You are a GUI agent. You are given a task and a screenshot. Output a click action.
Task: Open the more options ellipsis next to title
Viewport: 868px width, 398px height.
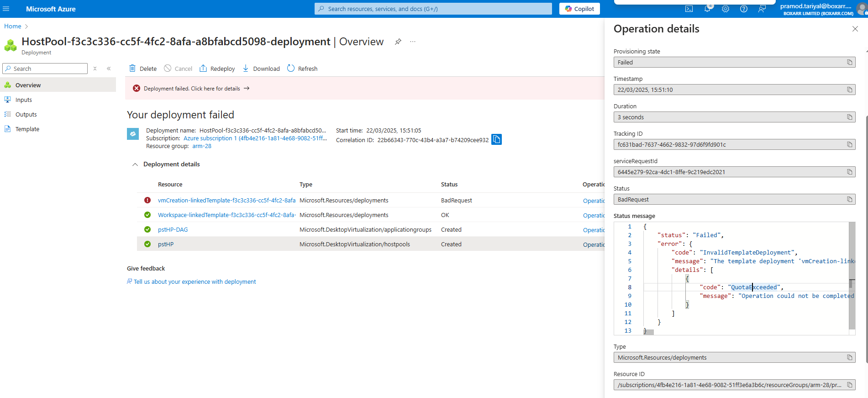413,42
